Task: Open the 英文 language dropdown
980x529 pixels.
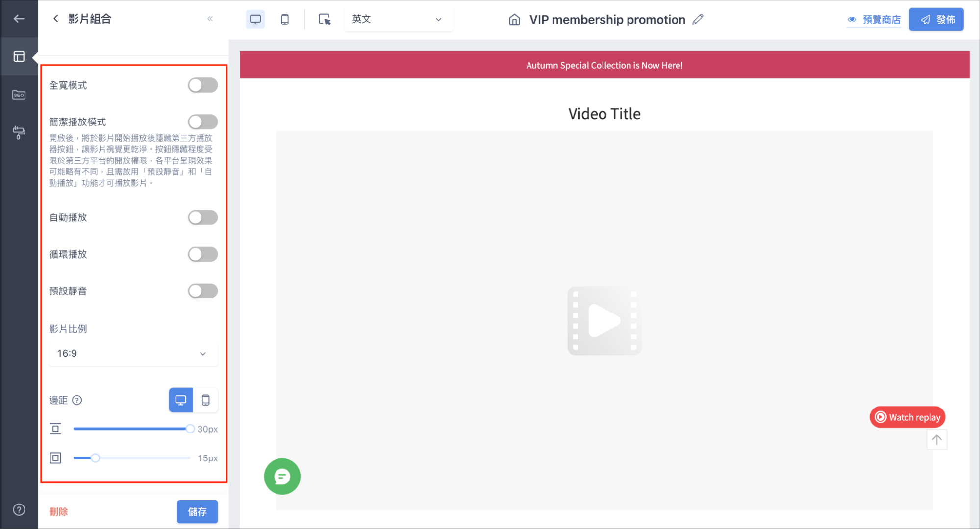Action: point(398,19)
